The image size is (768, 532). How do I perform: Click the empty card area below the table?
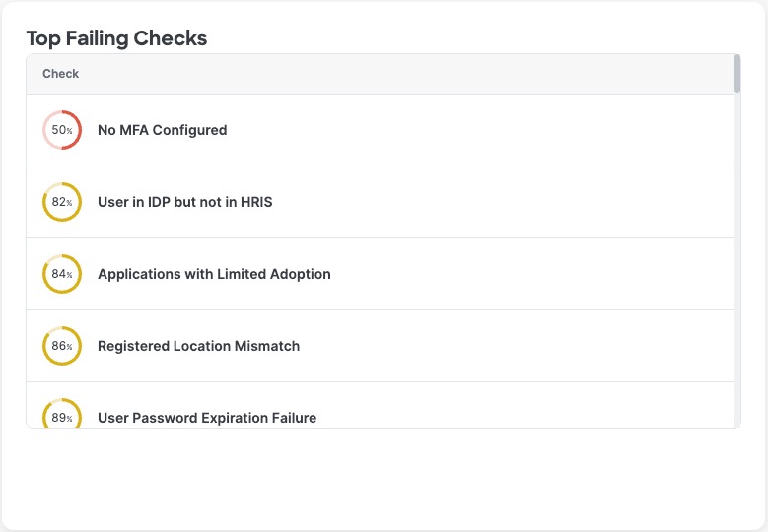coord(384,478)
